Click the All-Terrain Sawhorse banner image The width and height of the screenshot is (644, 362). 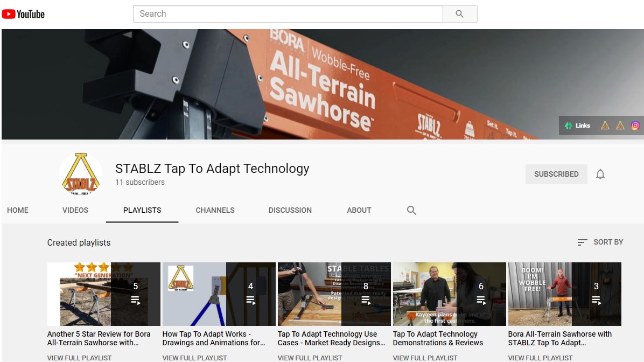323,84
